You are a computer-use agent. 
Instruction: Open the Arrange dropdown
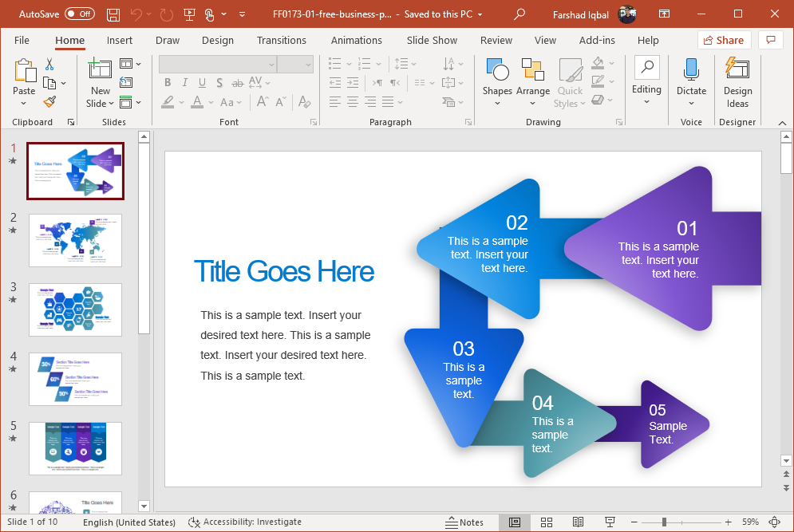click(x=532, y=81)
